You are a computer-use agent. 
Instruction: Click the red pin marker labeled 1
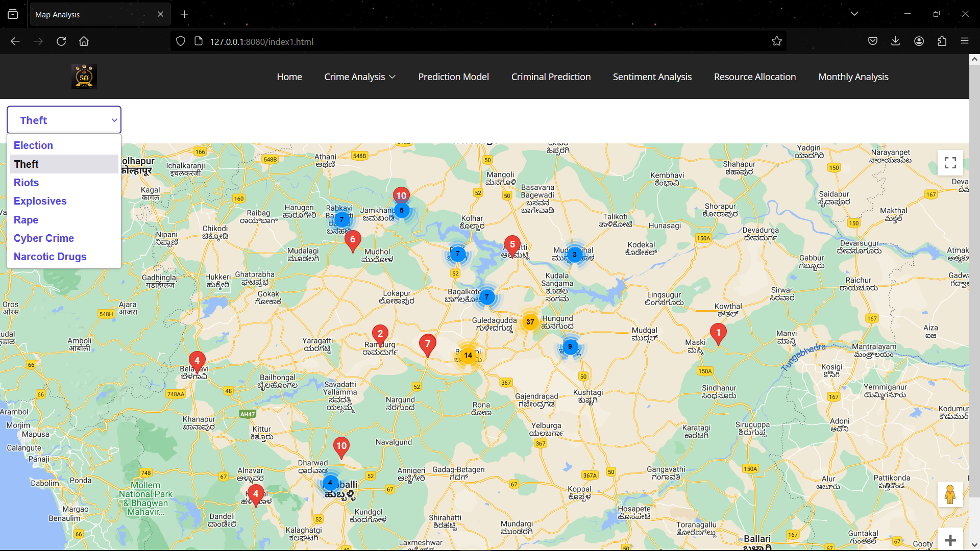718,333
